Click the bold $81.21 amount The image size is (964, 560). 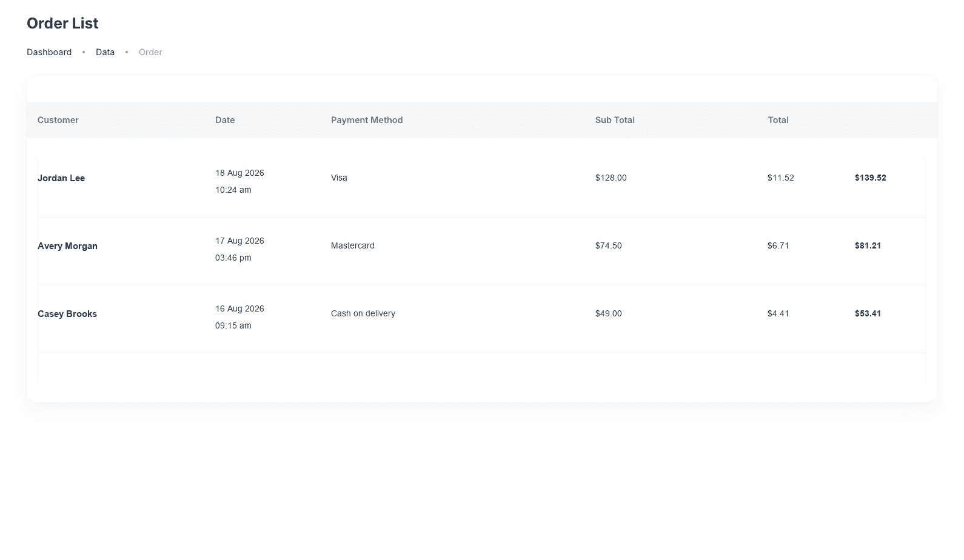pyautogui.click(x=868, y=245)
